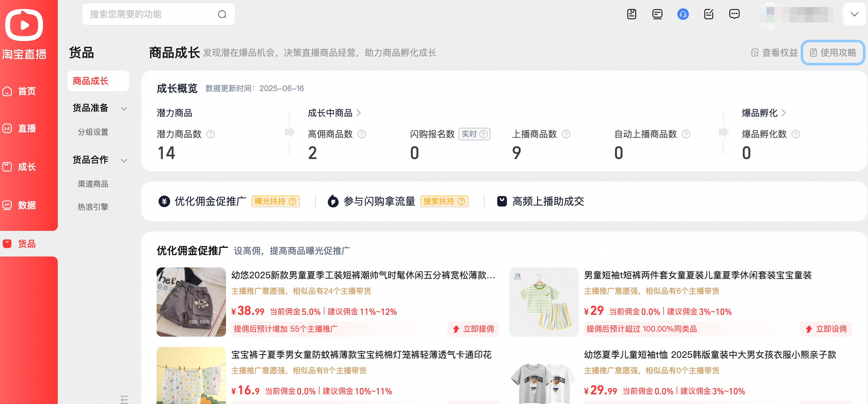Open the 分组设置 submenu item
The width and height of the screenshot is (868, 404).
pos(93,132)
